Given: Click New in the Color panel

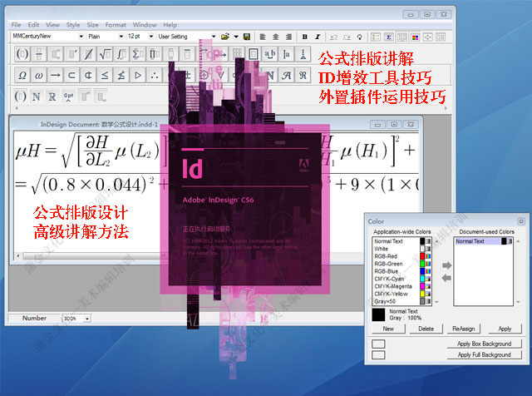Looking at the screenshot, I should pos(388,329).
